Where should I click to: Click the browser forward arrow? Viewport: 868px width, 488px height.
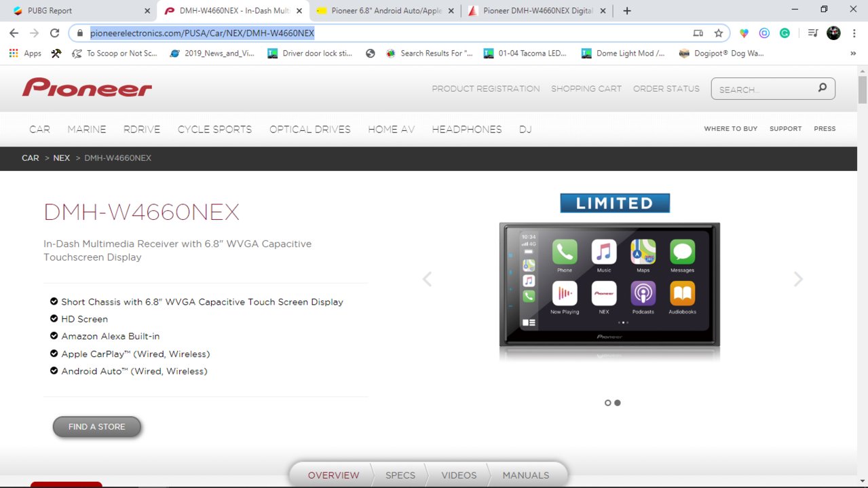pos(34,33)
